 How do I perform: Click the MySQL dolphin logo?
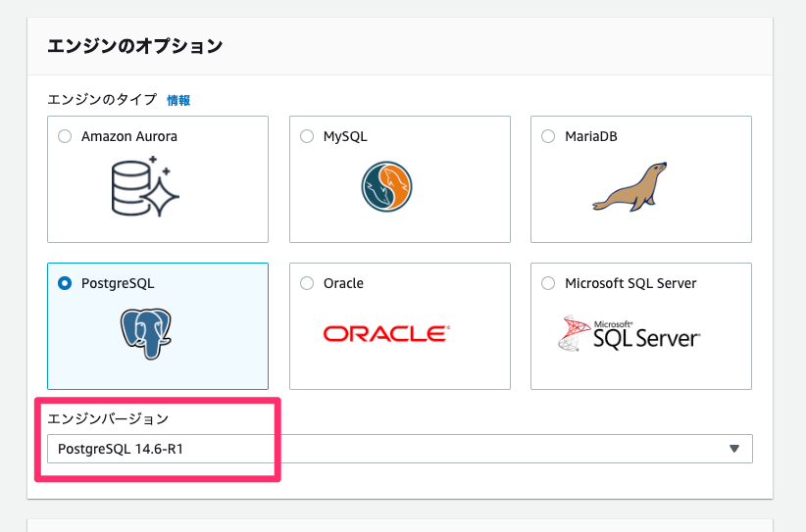pos(386,186)
